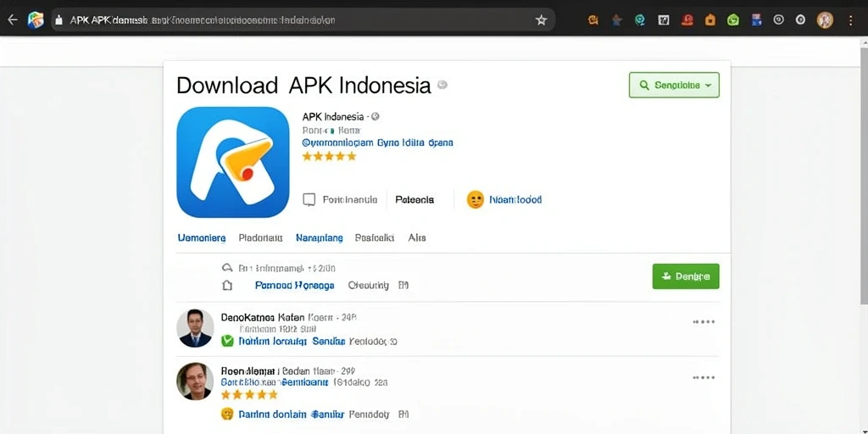Click the DenoKatnea Katen reviewer avatar

point(195,328)
